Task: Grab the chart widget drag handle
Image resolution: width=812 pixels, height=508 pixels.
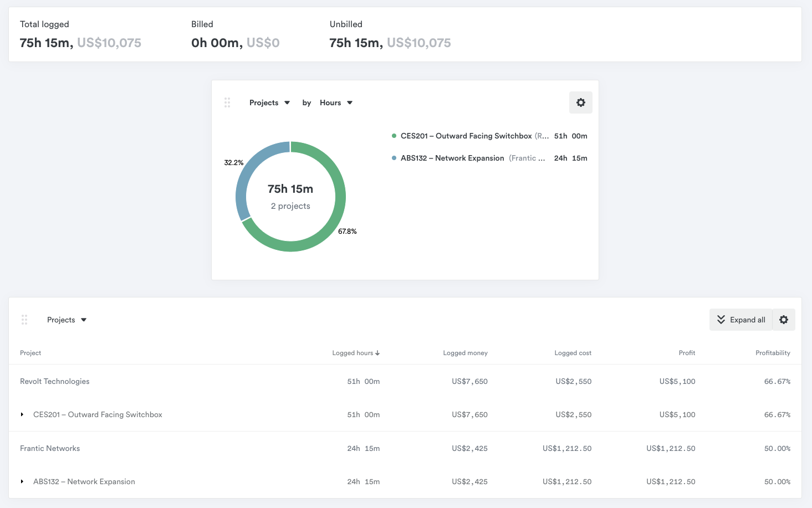Action: 227,102
